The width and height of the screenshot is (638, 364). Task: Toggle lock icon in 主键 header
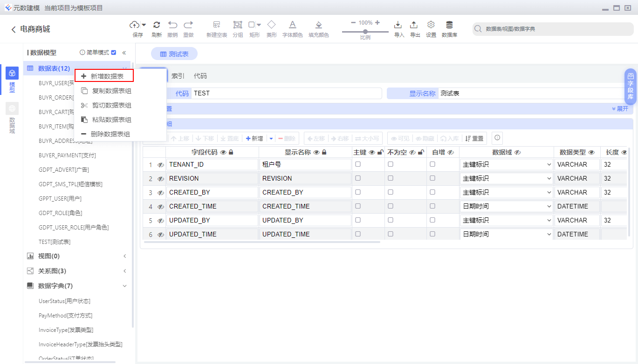(380, 152)
